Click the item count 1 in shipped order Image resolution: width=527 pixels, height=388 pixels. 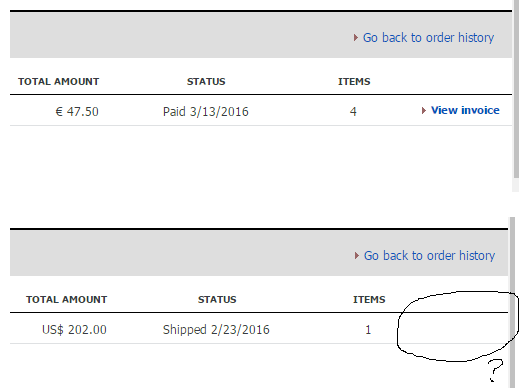click(368, 329)
